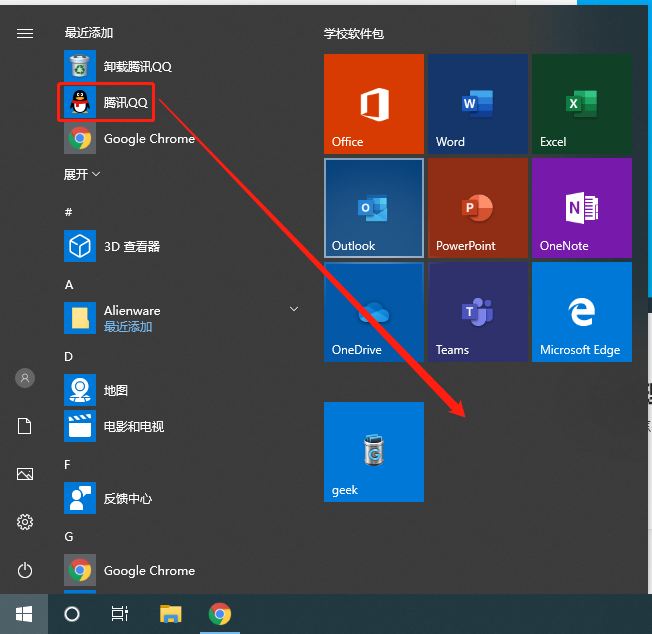The height and width of the screenshot is (634, 652).
Task: Open the Outlook tile
Action: [x=374, y=208]
